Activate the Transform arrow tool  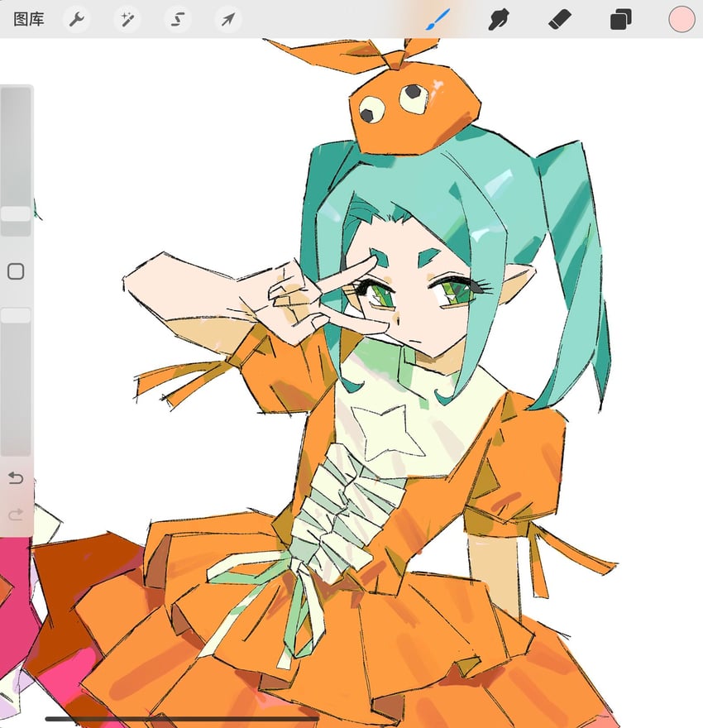pos(227,20)
